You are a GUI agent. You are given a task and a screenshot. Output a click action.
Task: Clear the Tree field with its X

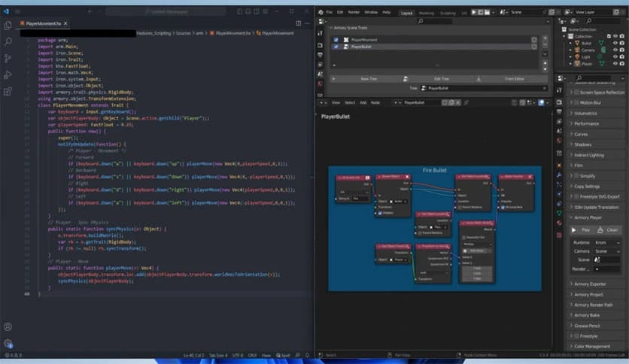point(545,88)
